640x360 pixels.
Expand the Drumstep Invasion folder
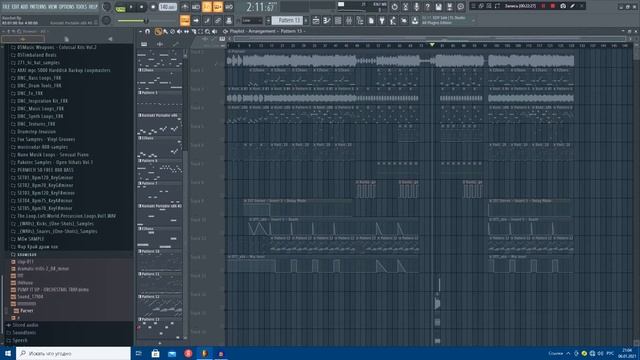coord(36,131)
